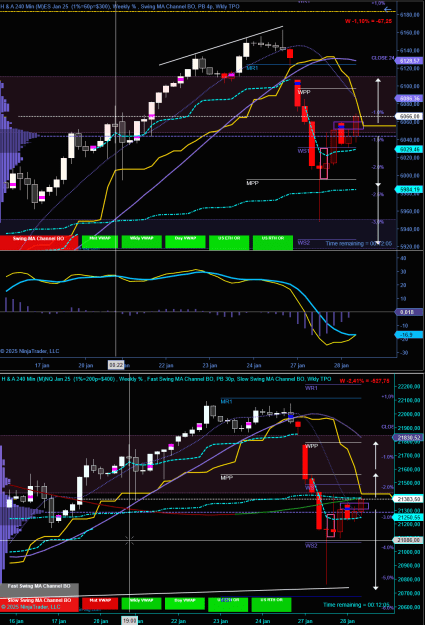Click the gray Fast Swing MA Channel BO box
Image resolution: width=425 pixels, height=625 pixels.
(x=39, y=589)
